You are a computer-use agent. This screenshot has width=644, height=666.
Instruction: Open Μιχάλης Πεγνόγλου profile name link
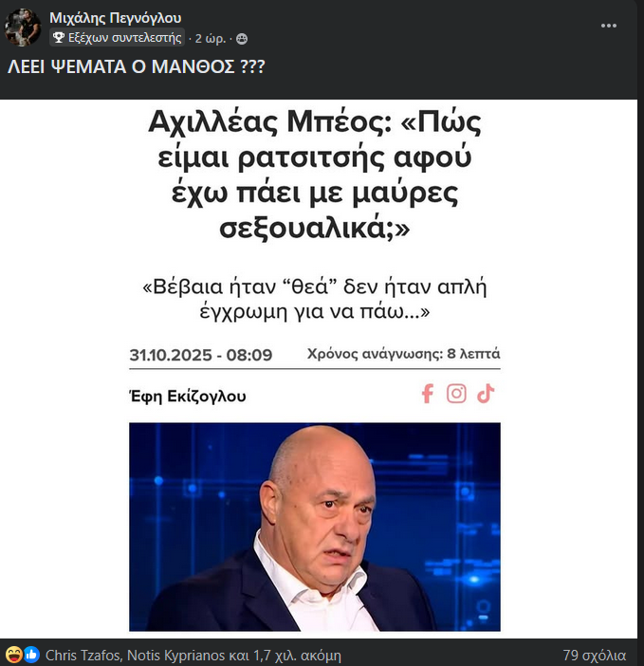116,18
